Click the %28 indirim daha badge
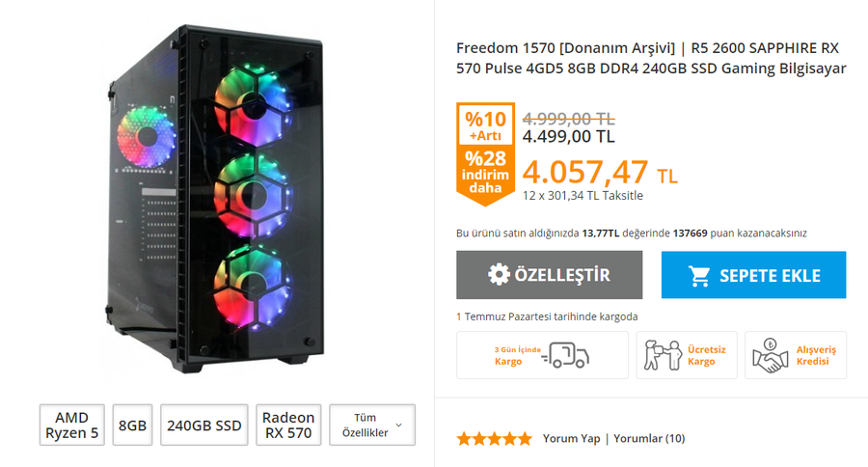 click(x=485, y=172)
